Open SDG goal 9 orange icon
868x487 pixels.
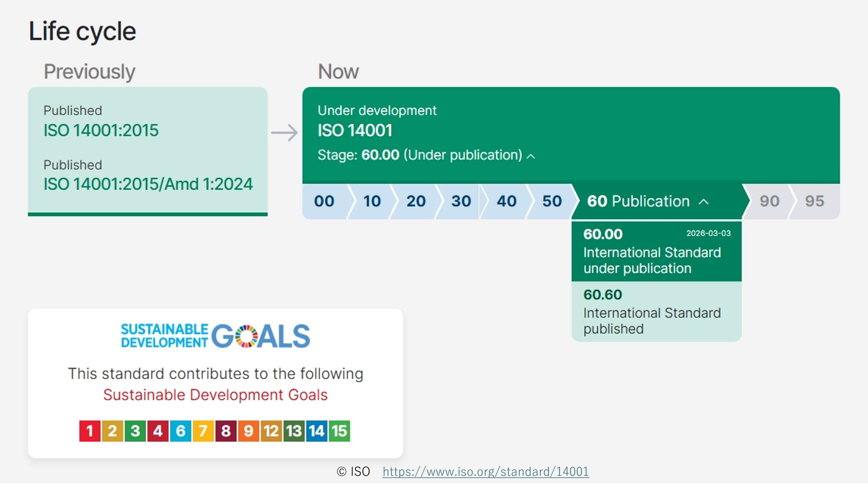tap(248, 431)
